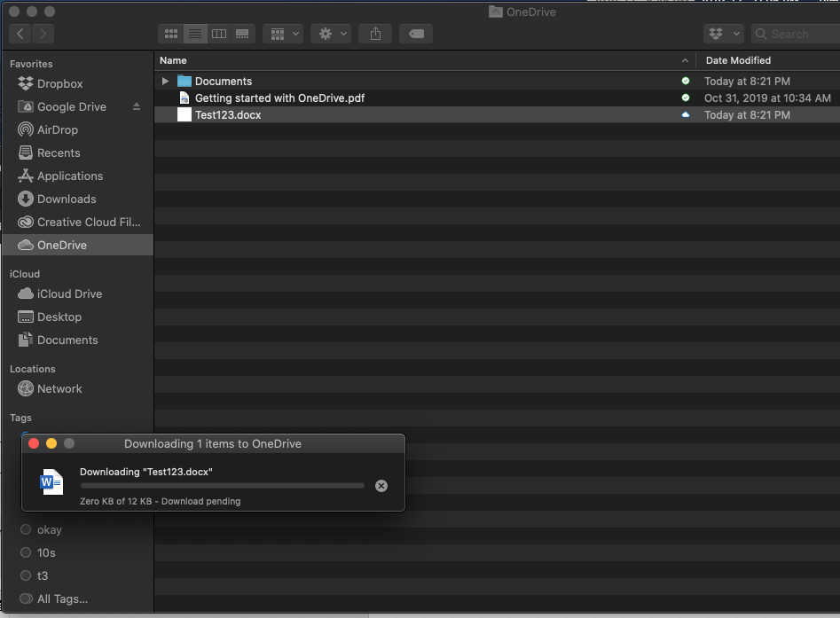
Task: Click the green sync status of Documents
Action: point(685,81)
